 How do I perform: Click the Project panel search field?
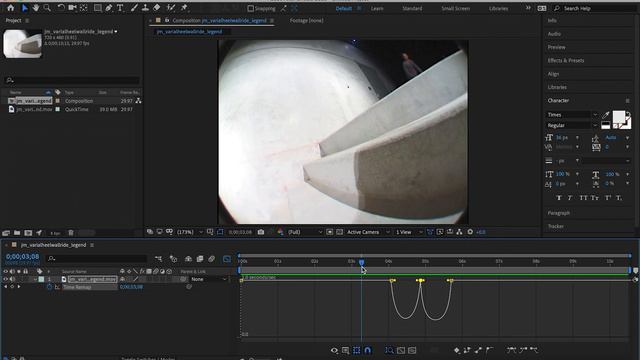72,80
